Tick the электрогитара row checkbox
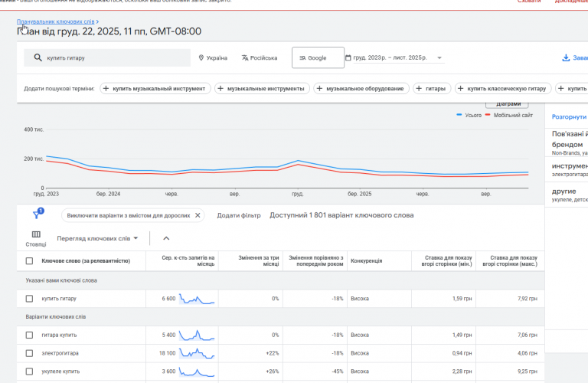The image size is (588, 383). click(29, 353)
